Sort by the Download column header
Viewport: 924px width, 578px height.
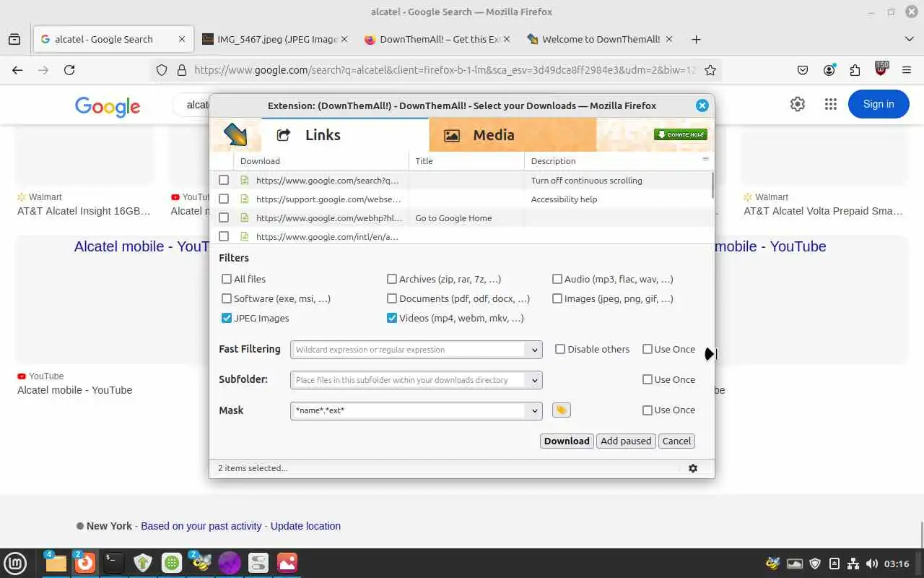321,161
